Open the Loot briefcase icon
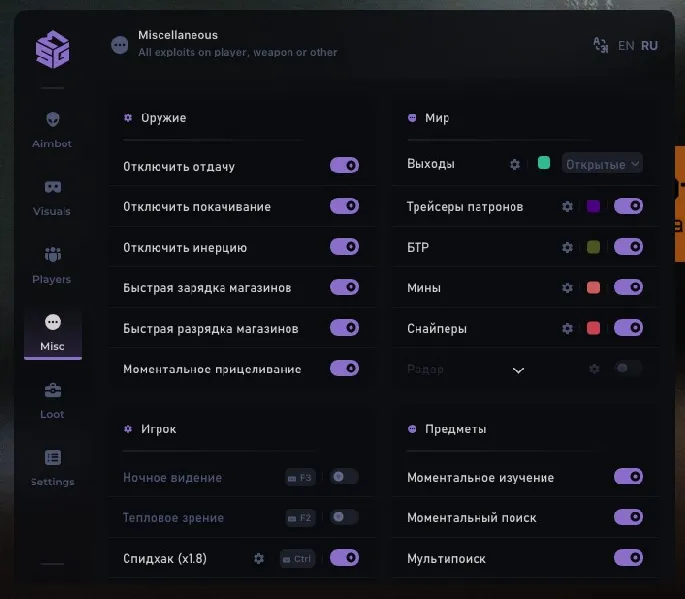This screenshot has width=685, height=599. pyautogui.click(x=53, y=390)
